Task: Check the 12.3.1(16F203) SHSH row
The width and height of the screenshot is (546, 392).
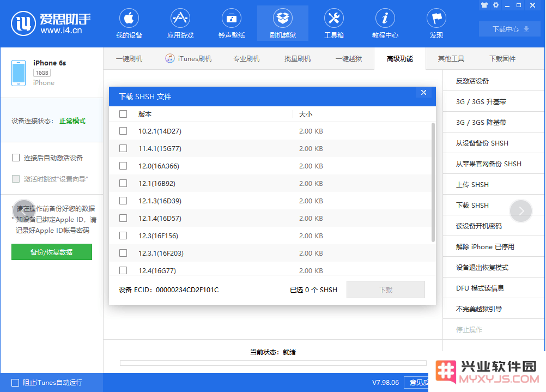Action: pos(123,253)
